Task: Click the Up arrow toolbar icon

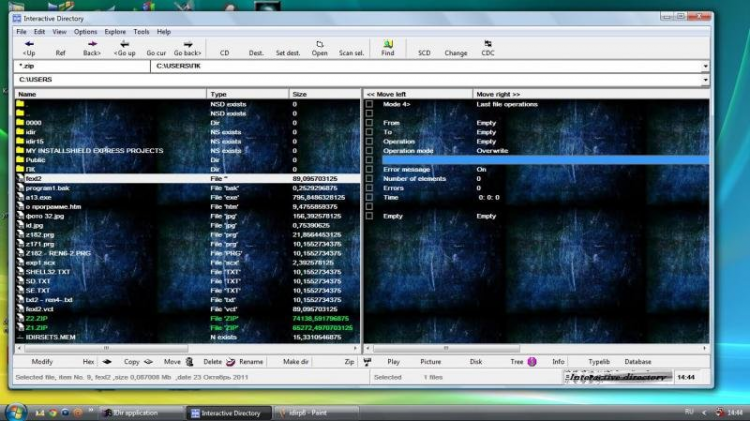Action: click(29, 44)
